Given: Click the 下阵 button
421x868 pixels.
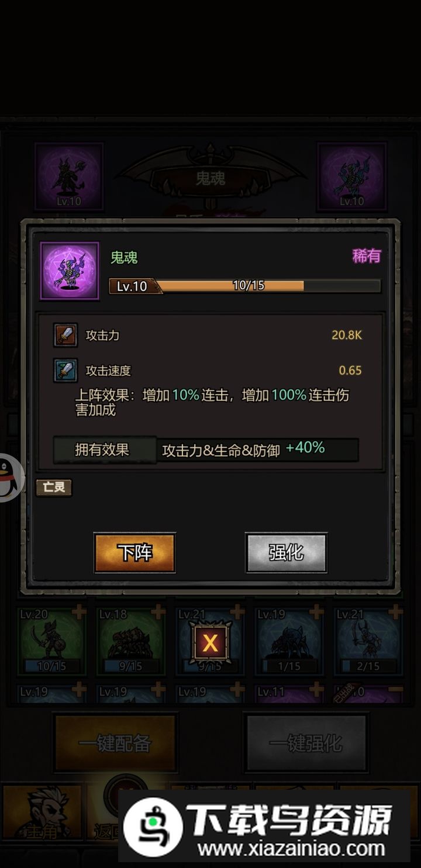Looking at the screenshot, I should click(135, 553).
